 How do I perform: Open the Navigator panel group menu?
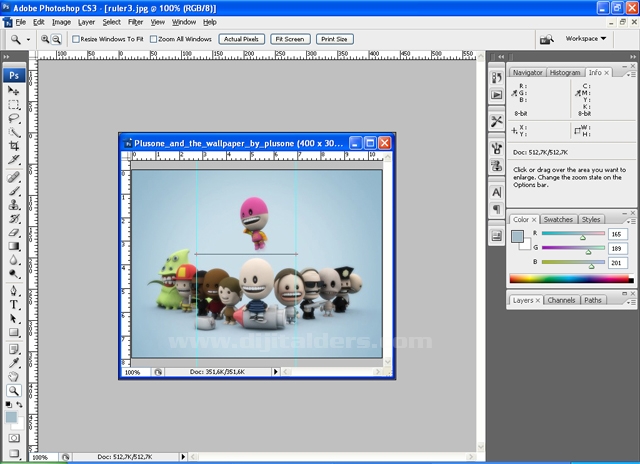631,74
